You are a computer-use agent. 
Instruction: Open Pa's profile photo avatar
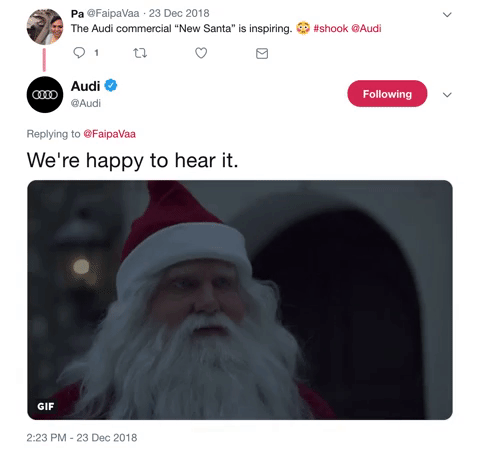click(45, 27)
